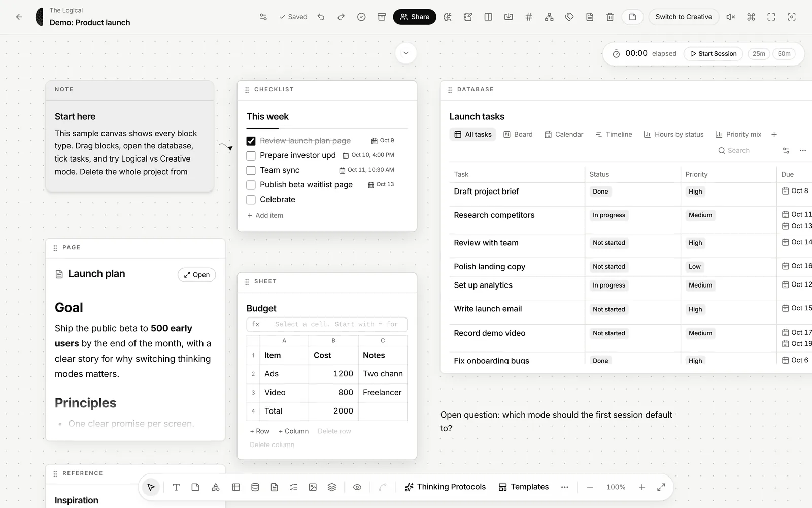Add a checklist block from the bottom toolbar
The width and height of the screenshot is (812, 508).
293,487
